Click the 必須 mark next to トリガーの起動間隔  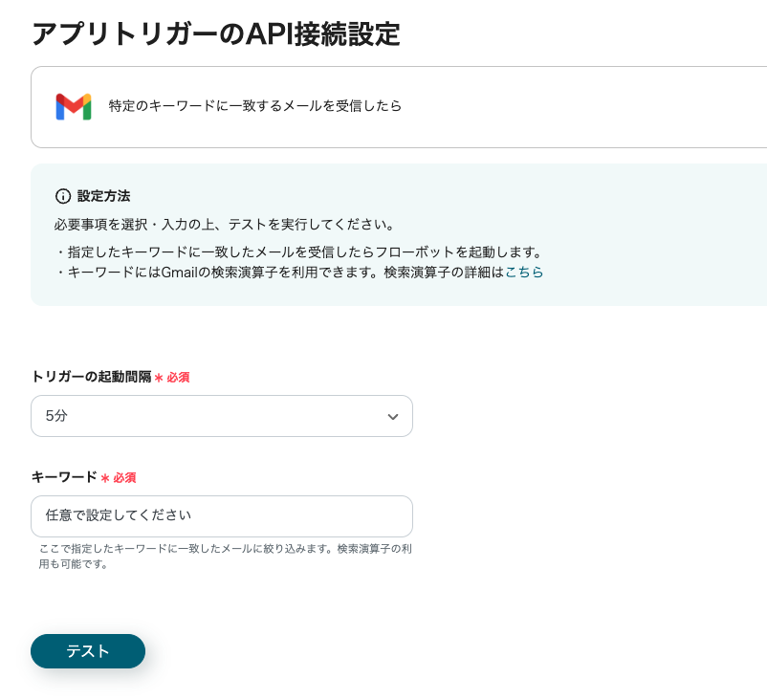tap(178, 378)
